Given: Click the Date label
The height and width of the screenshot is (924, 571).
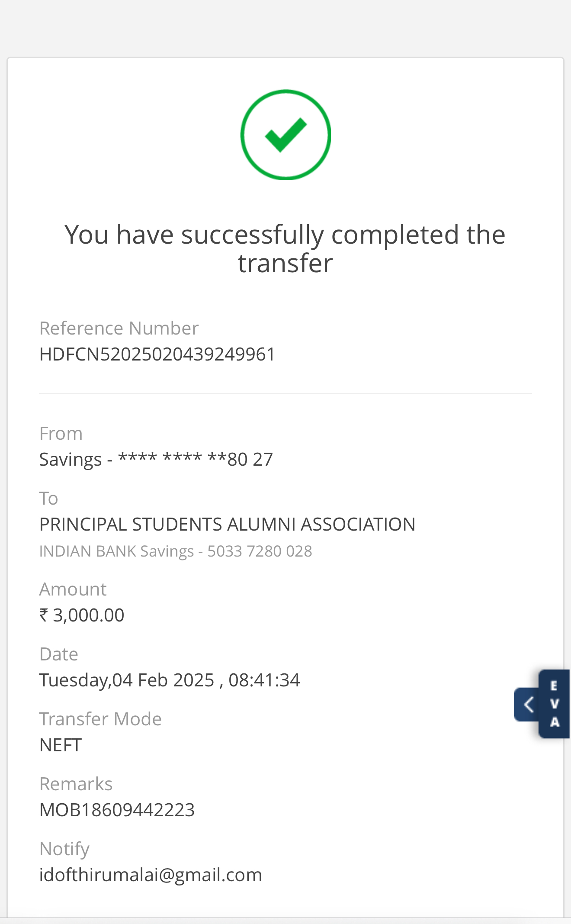Looking at the screenshot, I should (58, 654).
